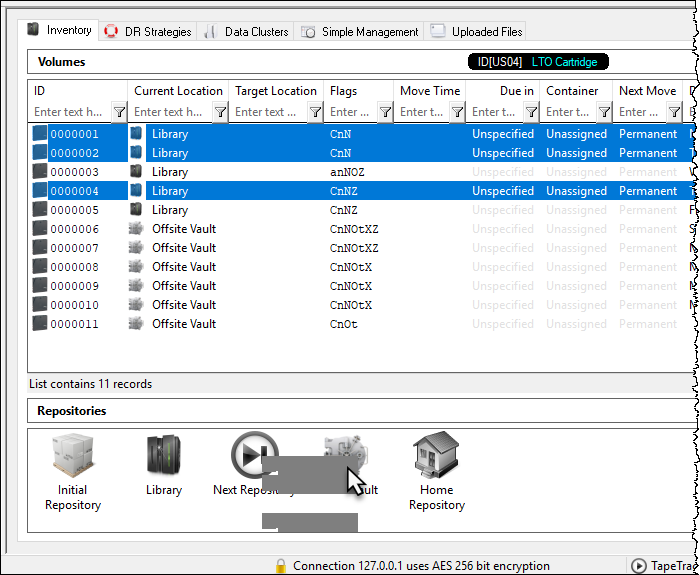Open the Data Clusters tab
This screenshot has width=700, height=575.
click(245, 32)
